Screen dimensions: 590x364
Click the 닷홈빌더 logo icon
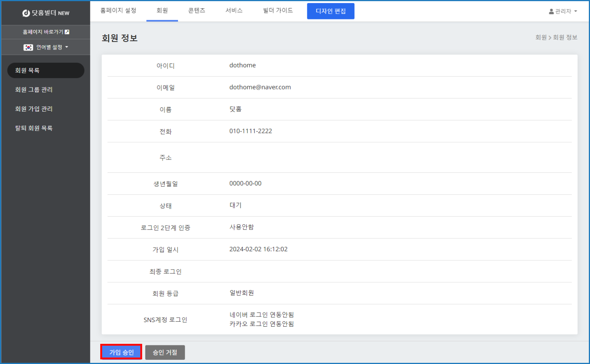(x=26, y=13)
